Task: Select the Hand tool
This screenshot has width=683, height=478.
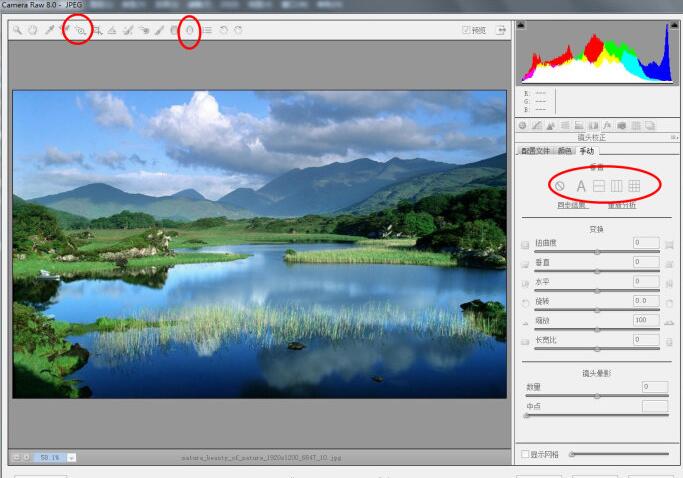Action: pyautogui.click(x=33, y=30)
